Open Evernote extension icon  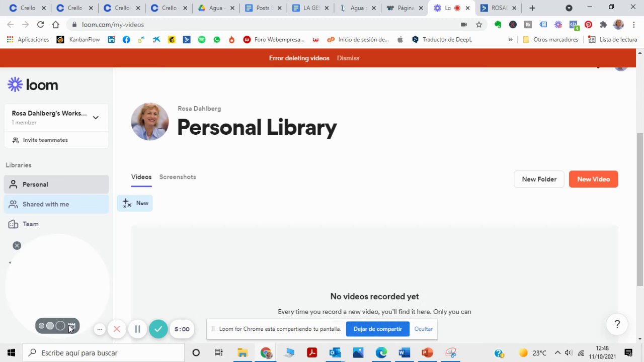point(498,25)
